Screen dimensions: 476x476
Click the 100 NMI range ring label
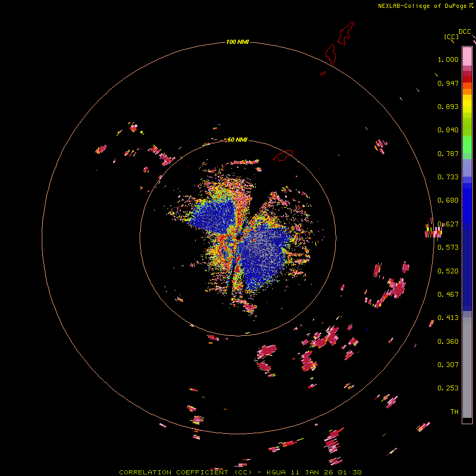(x=237, y=42)
